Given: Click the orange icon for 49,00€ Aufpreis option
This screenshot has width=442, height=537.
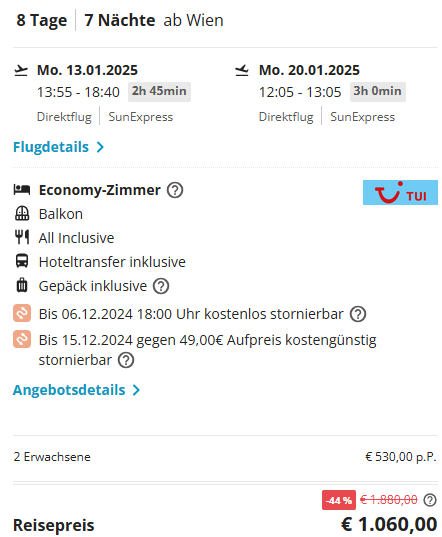Looking at the screenshot, I should [x=22, y=339].
